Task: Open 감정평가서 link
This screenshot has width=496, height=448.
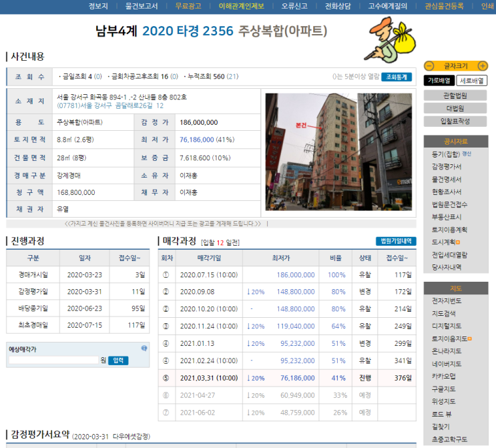Action: [x=447, y=167]
